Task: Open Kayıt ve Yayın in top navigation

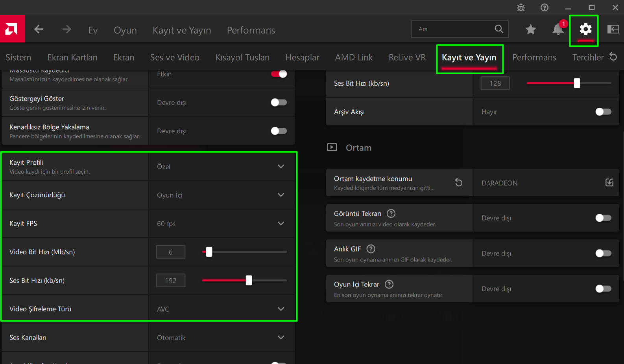Action: click(x=182, y=30)
